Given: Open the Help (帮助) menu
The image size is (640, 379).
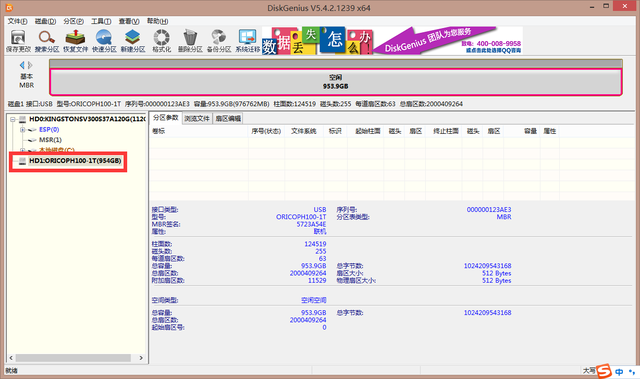Looking at the screenshot, I should tap(157, 21).
